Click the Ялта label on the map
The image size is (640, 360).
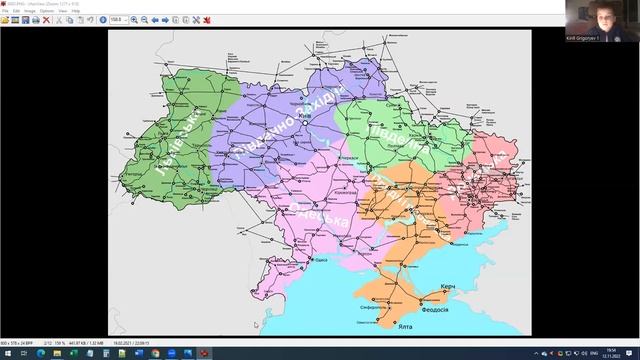pyautogui.click(x=405, y=327)
